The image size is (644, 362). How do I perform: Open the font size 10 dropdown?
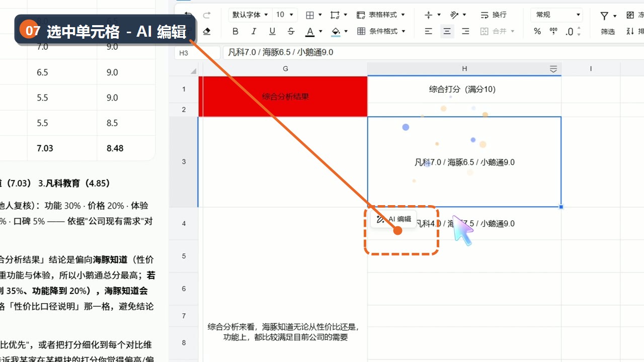[286, 15]
